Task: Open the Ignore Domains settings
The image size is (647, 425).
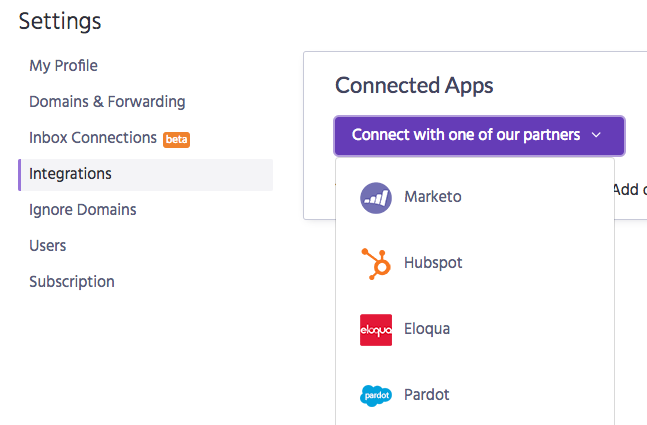Action: tap(83, 210)
